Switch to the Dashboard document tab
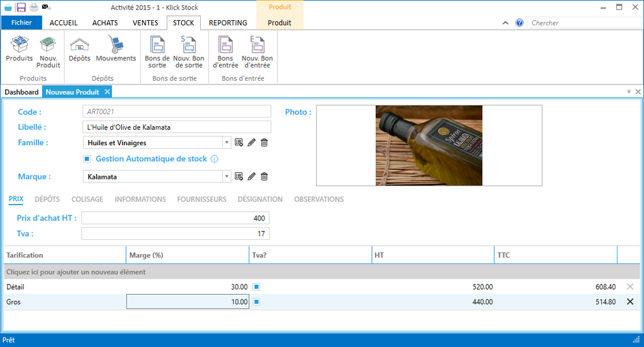Viewport: 644px width, 347px height. tap(21, 92)
